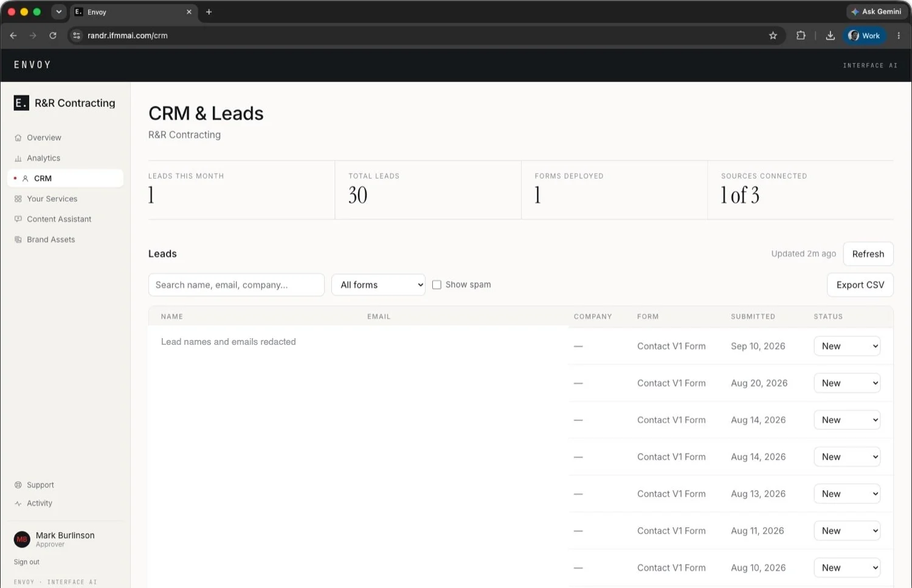912x588 pixels.
Task: Select the CRM sidebar menu item
Action: click(x=66, y=178)
